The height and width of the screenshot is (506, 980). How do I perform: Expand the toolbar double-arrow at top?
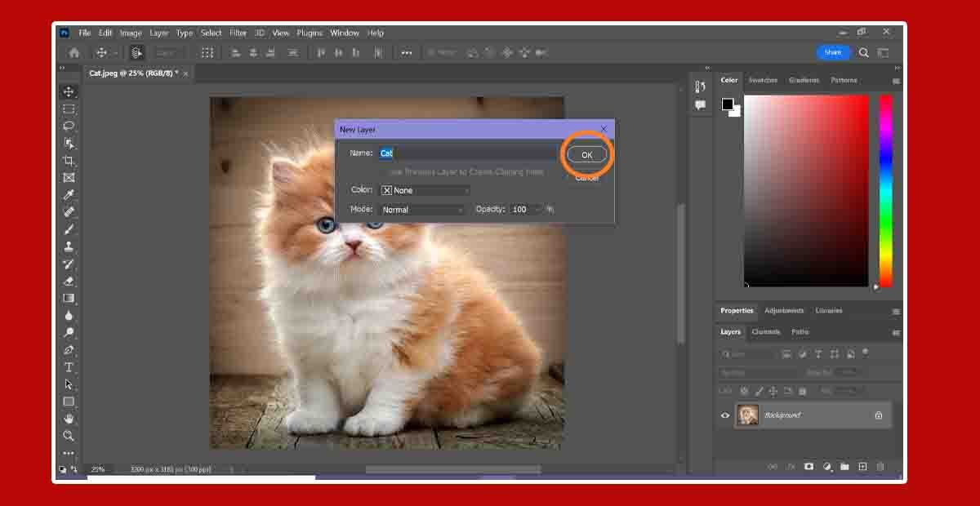coord(62,69)
